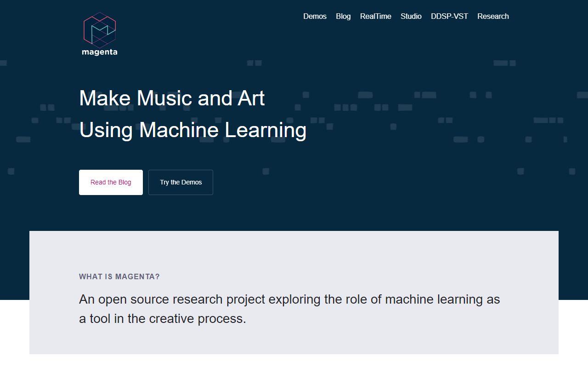This screenshot has height=368, width=588.
Task: Click the word 'Music' in the headline
Action: click(x=164, y=98)
